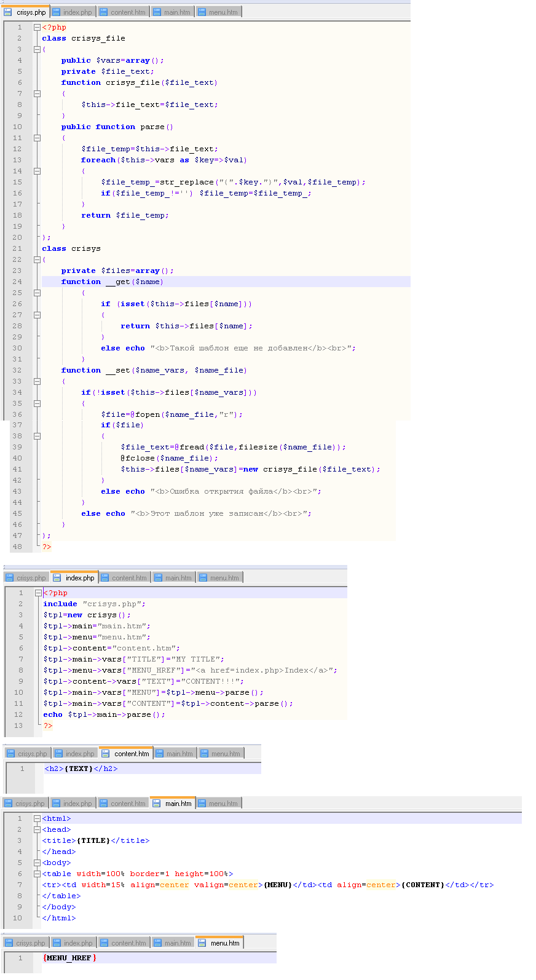This screenshot has width=536, height=980.
Task: Click the disk icon on the active content.htm tab
Action: [106, 754]
